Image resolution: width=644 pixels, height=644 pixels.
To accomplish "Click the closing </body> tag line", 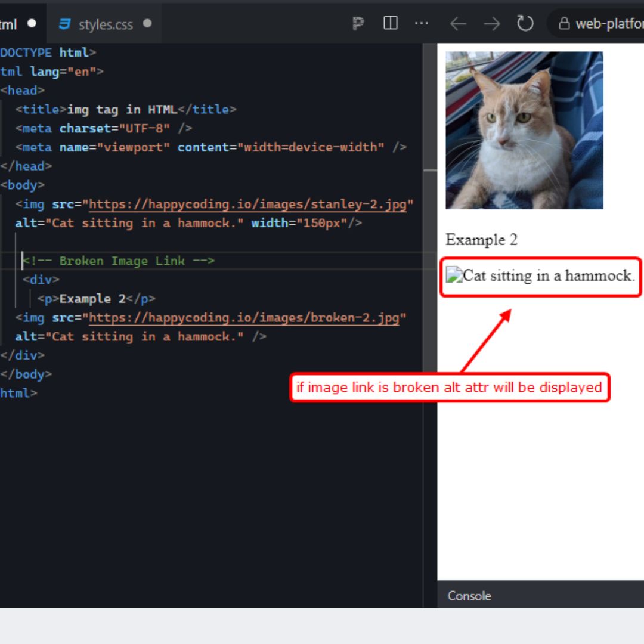I will click(26, 374).
